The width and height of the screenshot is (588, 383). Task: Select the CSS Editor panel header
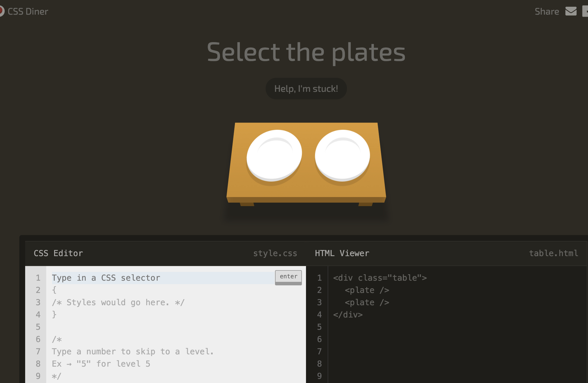pyautogui.click(x=58, y=253)
